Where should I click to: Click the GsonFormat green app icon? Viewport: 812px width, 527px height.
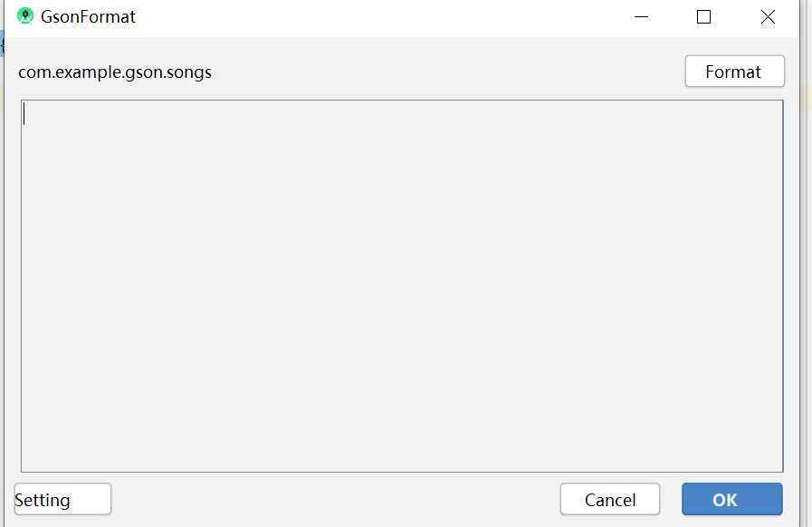tap(24, 16)
